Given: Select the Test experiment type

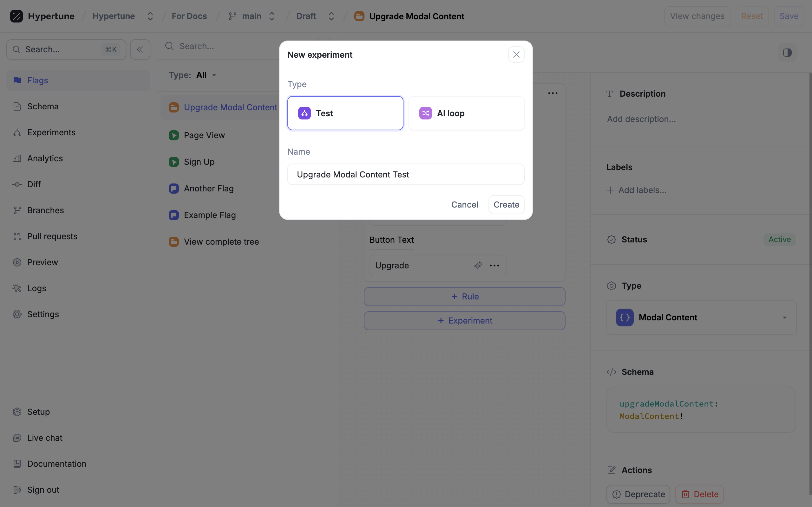Looking at the screenshot, I should tap(345, 113).
